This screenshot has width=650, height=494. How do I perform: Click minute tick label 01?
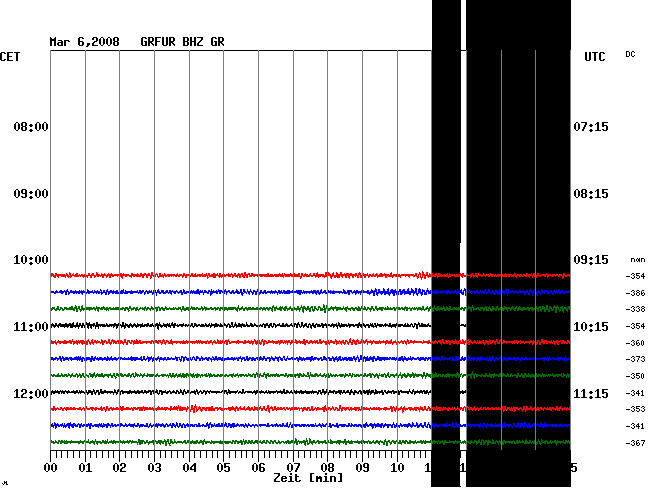coord(85,468)
